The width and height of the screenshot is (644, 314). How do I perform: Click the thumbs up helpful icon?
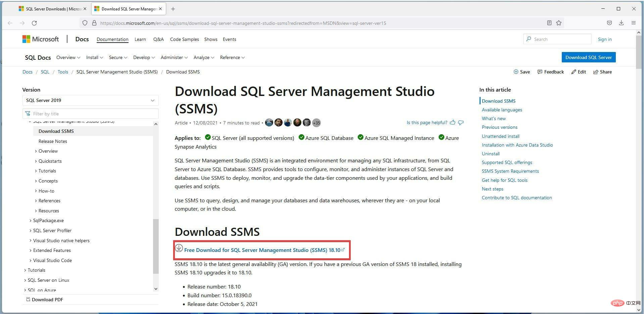(x=452, y=122)
